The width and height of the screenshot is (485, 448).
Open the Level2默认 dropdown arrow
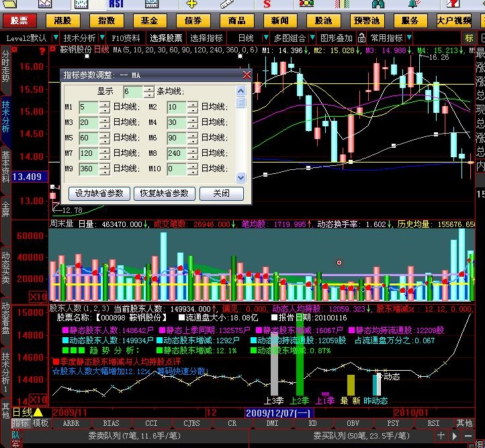55,38
